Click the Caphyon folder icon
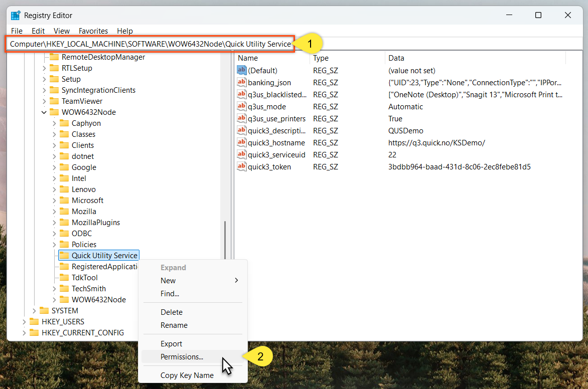This screenshot has height=389, width=588. click(65, 123)
